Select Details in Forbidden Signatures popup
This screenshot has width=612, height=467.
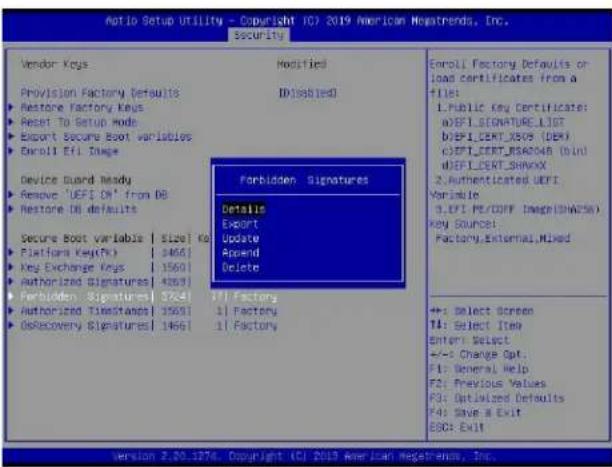click(x=244, y=209)
